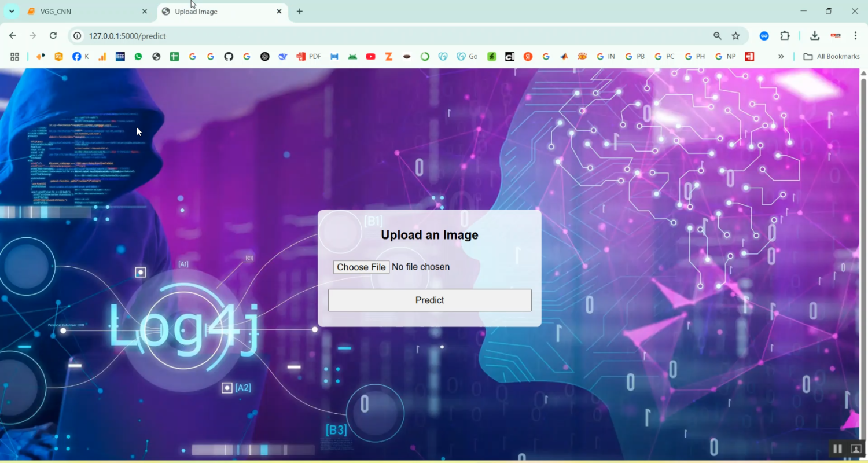Image resolution: width=868 pixels, height=463 pixels.
Task: Open the Google bookmark labeled NP
Action: tap(725, 57)
